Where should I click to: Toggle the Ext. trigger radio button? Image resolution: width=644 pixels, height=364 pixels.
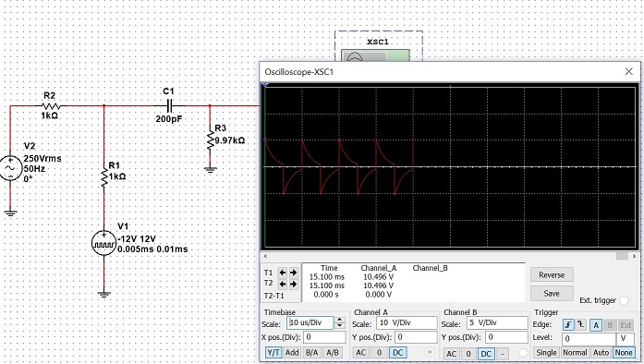[624, 301]
